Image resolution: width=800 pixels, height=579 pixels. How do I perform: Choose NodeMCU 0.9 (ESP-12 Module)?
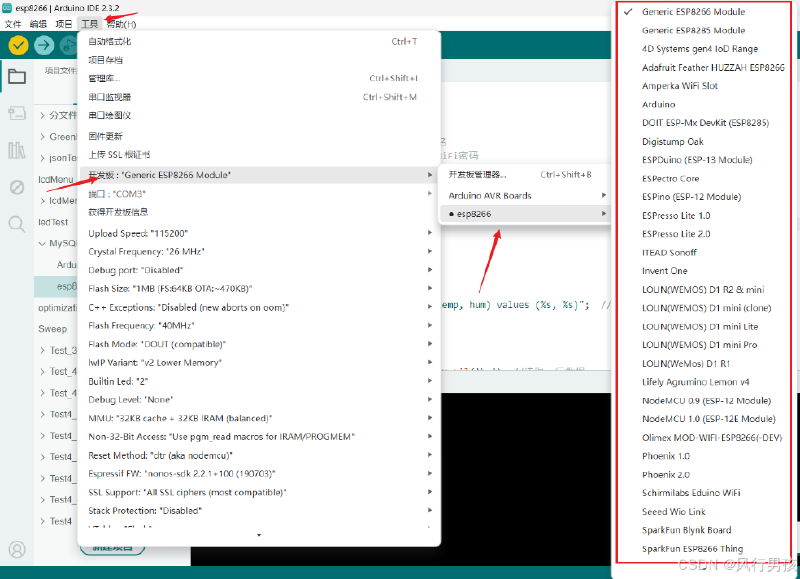point(706,400)
